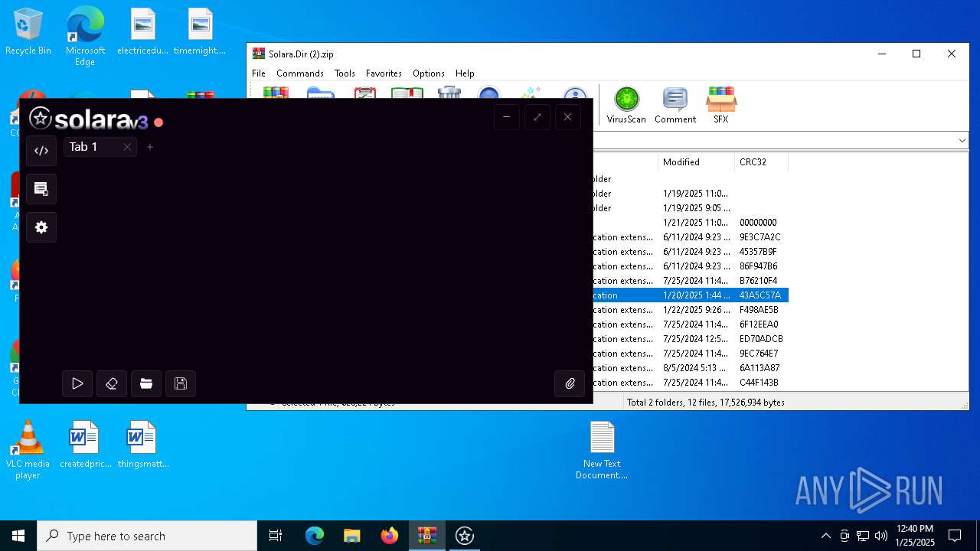Select the createdpric... Word document on desktop
The width and height of the screenshot is (980, 551).
pyautogui.click(x=85, y=445)
